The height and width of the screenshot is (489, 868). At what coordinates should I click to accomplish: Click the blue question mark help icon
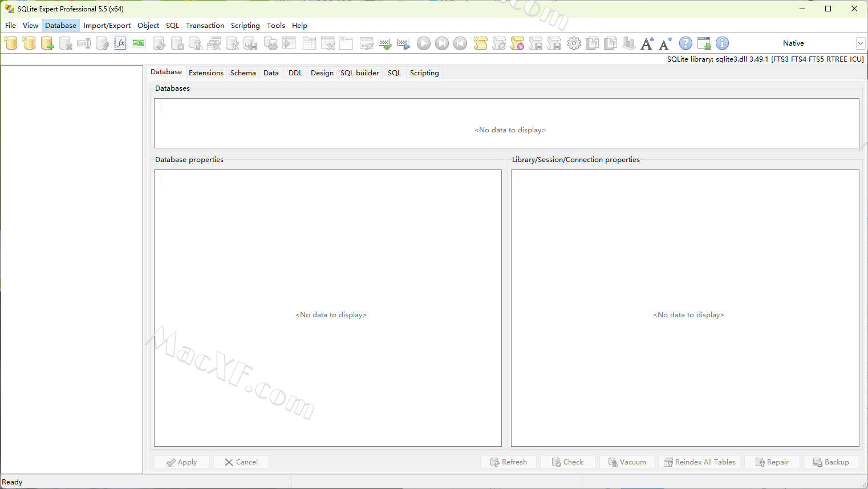pos(686,43)
